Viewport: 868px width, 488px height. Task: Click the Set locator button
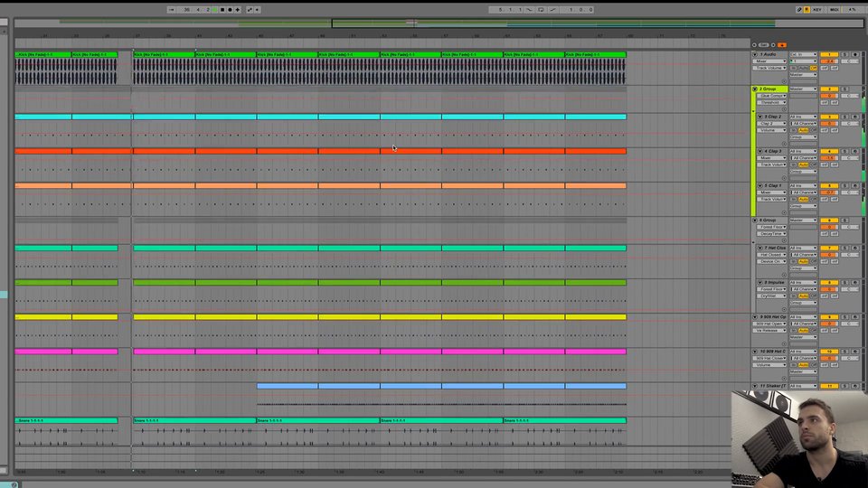coord(764,45)
